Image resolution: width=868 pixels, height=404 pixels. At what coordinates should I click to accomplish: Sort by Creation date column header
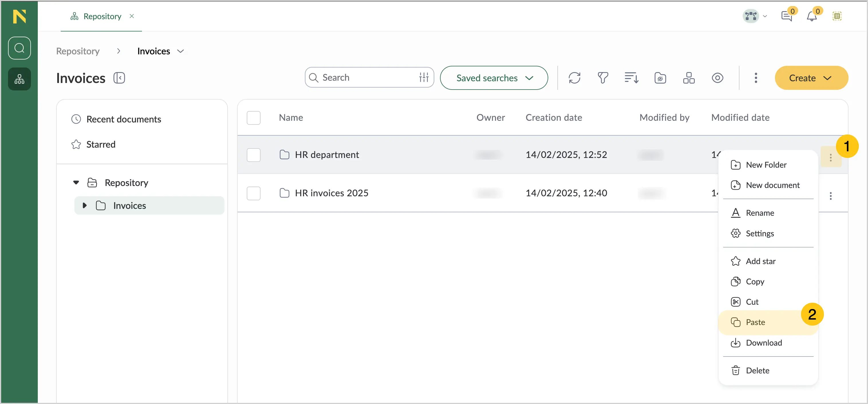[x=554, y=118]
